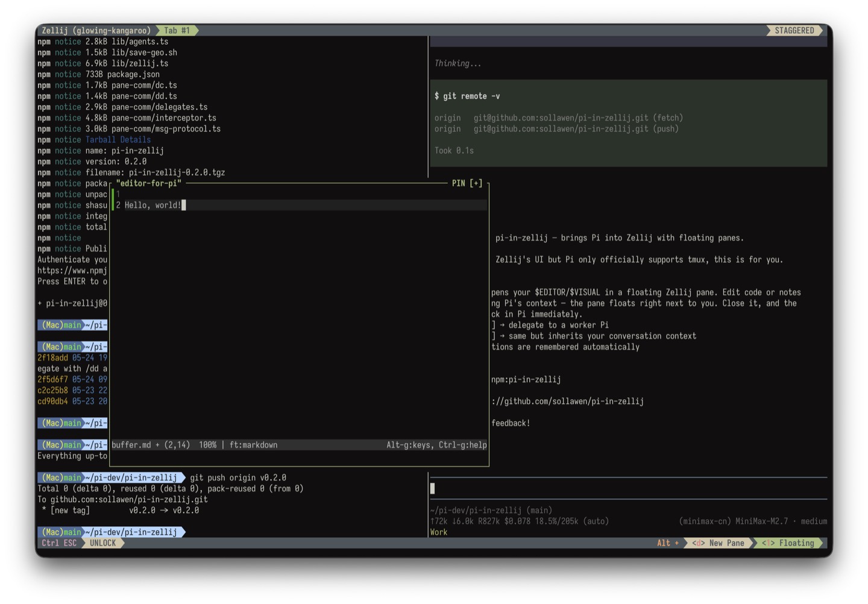Image resolution: width=868 pixels, height=604 pixels.
Task: Click the "Work" label in the Pi pane
Action: 439,532
